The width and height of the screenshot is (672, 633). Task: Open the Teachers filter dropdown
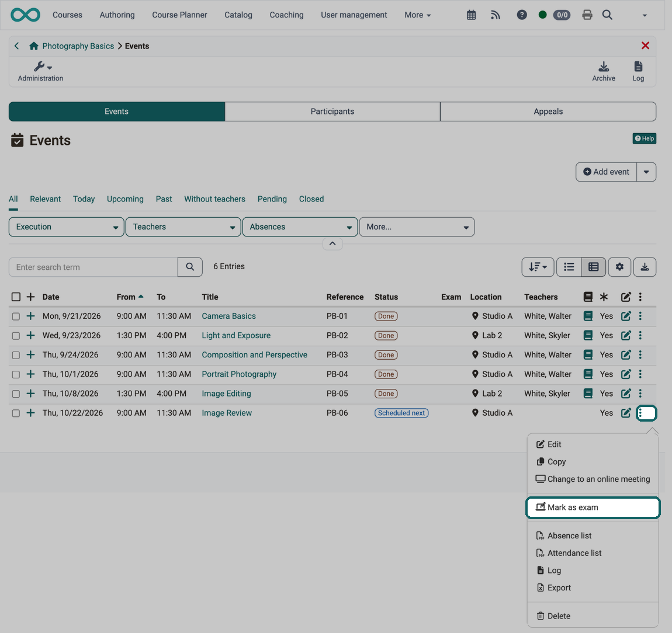click(x=183, y=227)
